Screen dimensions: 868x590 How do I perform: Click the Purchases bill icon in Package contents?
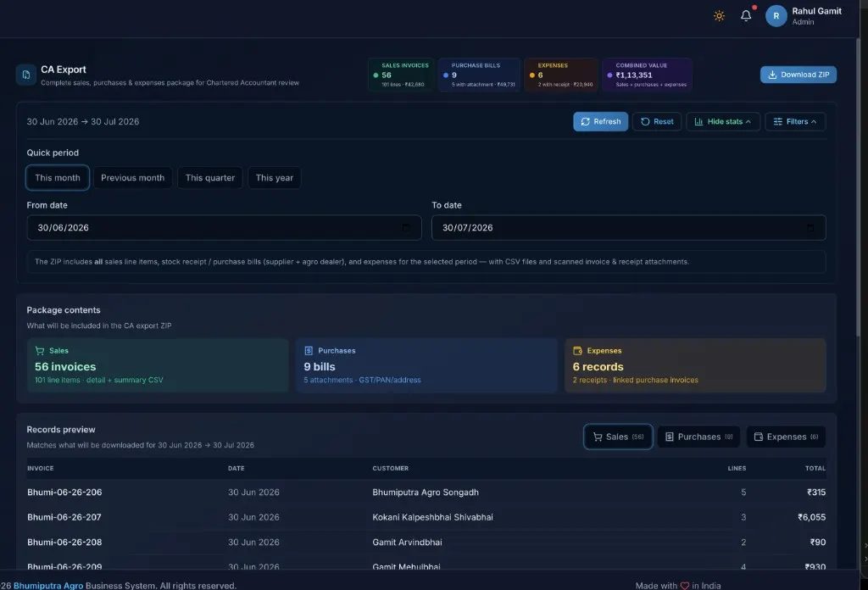(309, 350)
